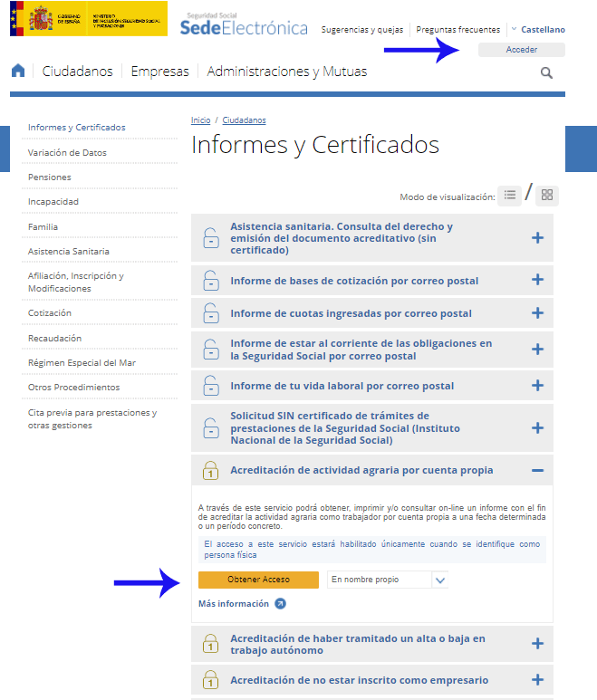This screenshot has height=700, width=597.
Task: Click the Más información external link icon
Action: pos(280,604)
